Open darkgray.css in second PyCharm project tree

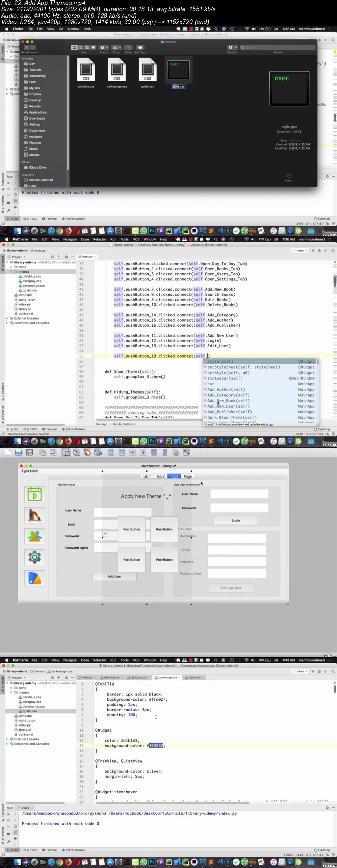(32, 281)
